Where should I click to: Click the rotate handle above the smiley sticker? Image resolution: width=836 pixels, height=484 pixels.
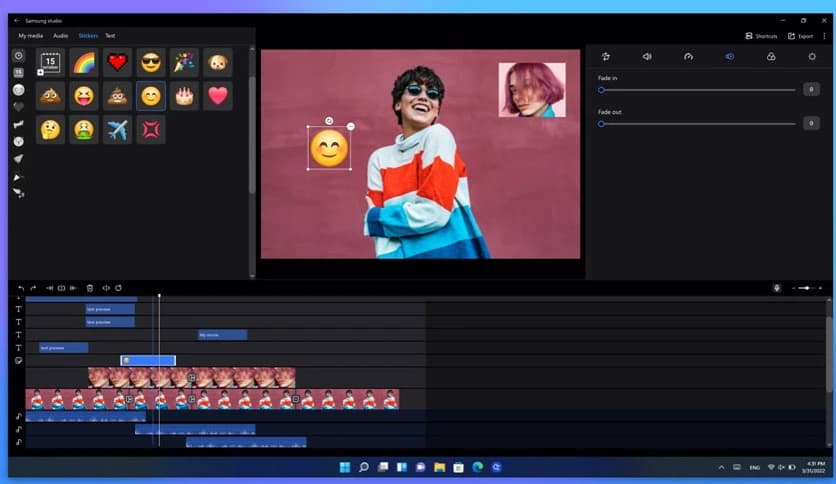point(329,121)
